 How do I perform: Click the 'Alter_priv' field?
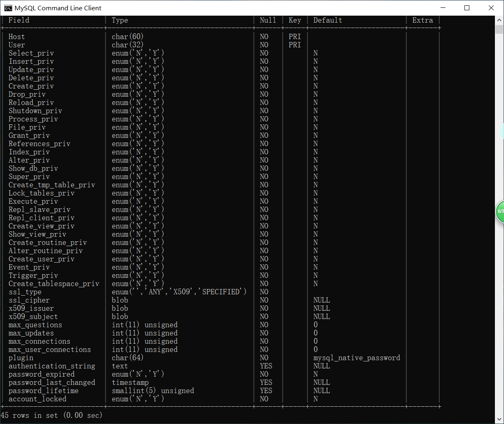point(29,160)
